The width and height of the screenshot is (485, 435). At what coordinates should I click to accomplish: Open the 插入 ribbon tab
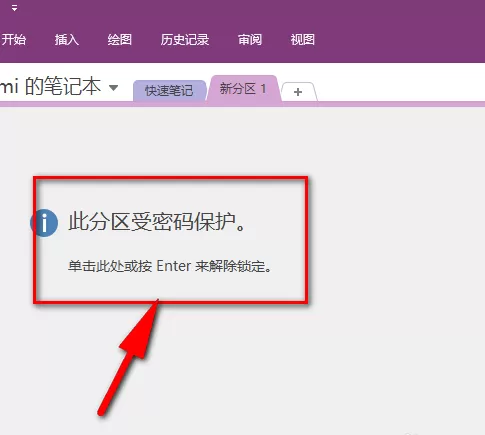pyautogui.click(x=67, y=40)
